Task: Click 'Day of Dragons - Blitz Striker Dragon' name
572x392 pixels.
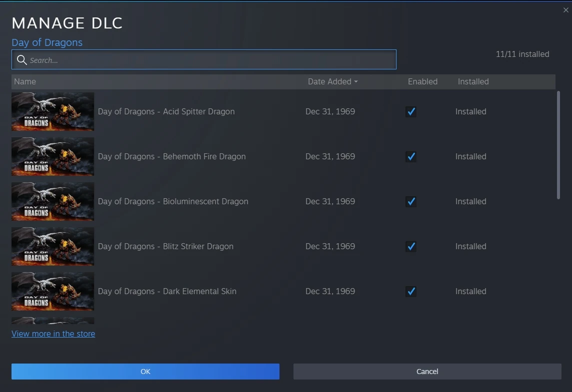Action: coord(165,246)
